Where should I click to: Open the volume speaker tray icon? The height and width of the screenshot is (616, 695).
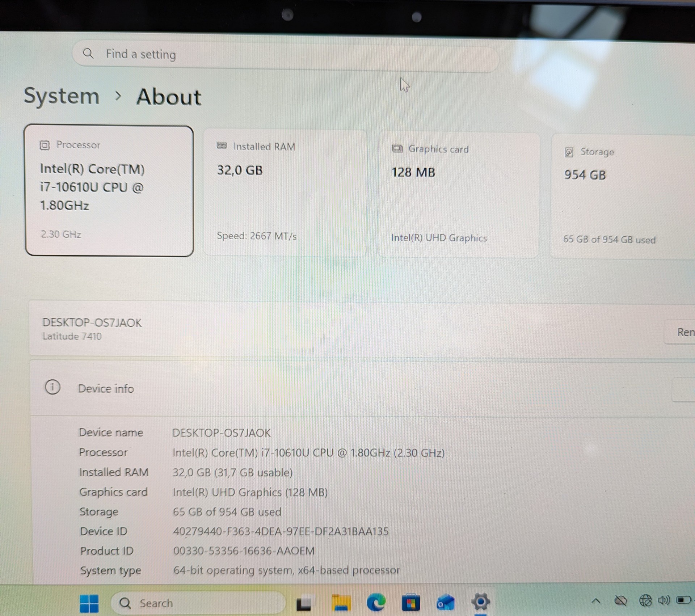click(x=664, y=601)
